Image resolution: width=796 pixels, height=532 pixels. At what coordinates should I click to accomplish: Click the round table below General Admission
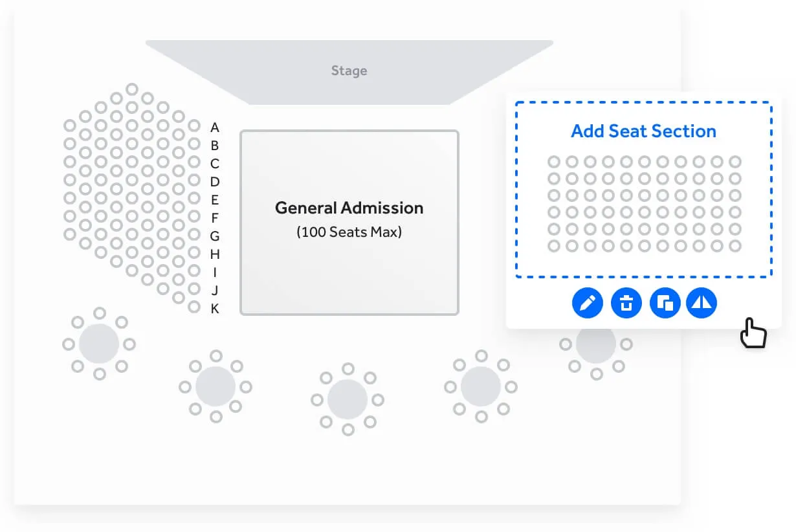tap(348, 399)
